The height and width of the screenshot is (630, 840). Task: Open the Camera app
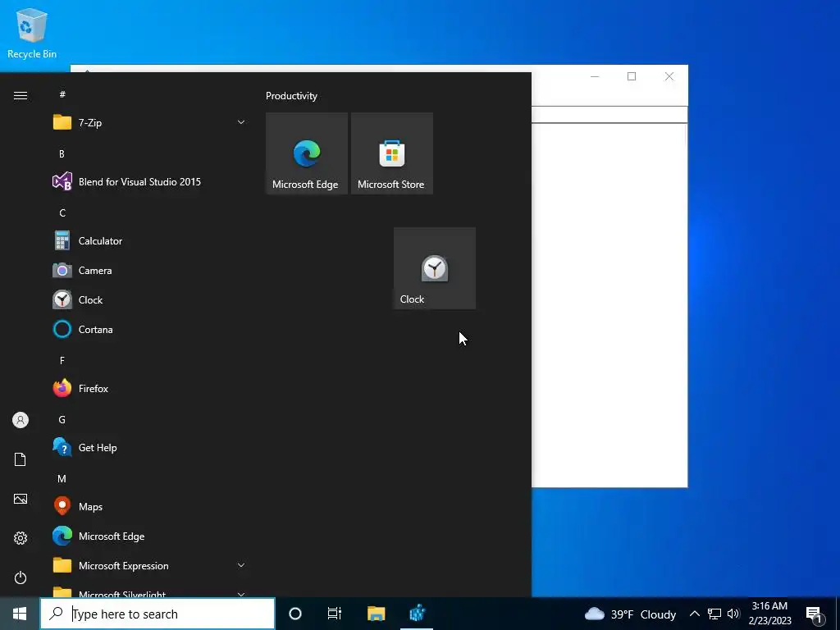coord(148,271)
